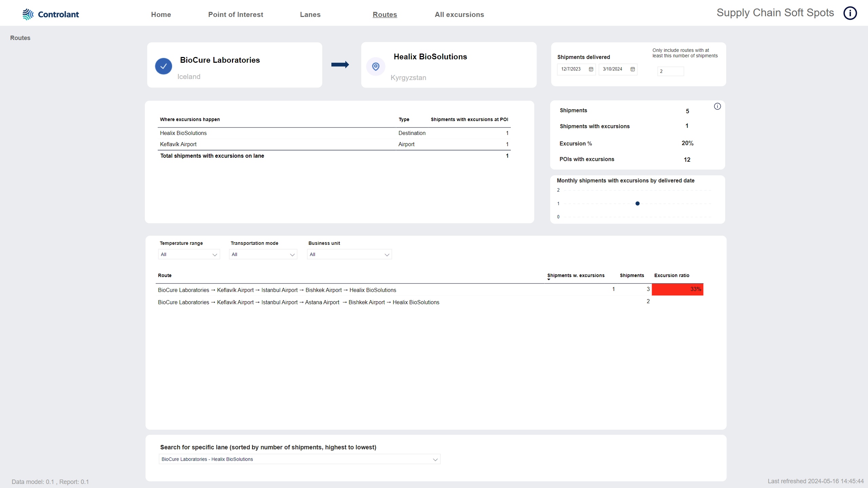The width and height of the screenshot is (868, 488).
Task: Click the Airport type cell
Action: coord(406,144)
